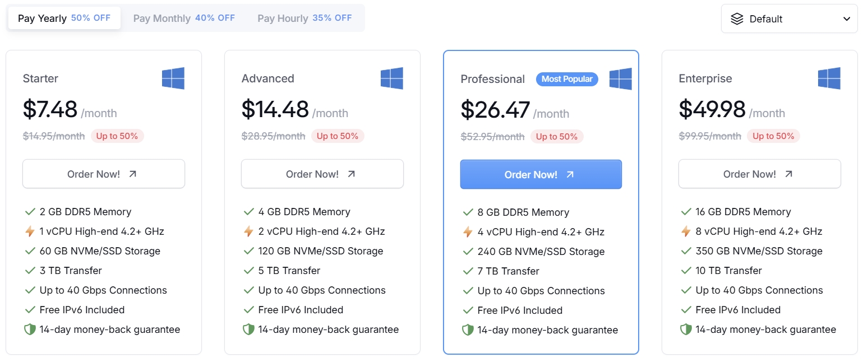Order the Professional plan with blue button
This screenshot has width=868, height=362.
541,174
